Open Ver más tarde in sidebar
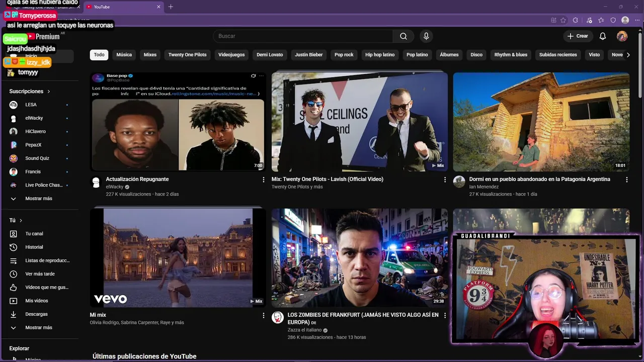The image size is (644, 362). [39, 274]
